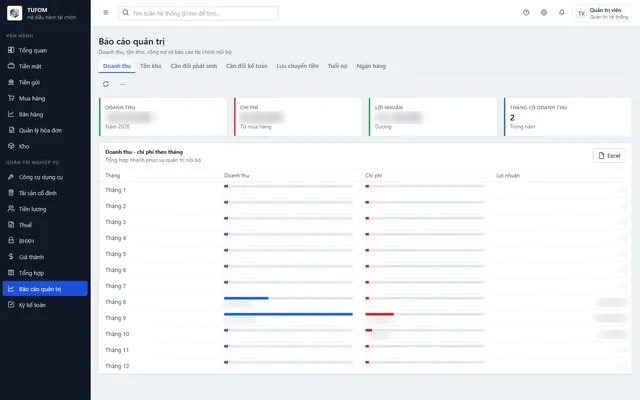Open the Bán hàng chart icon
Image resolution: width=640 pixels, height=400 pixels.
point(11,114)
